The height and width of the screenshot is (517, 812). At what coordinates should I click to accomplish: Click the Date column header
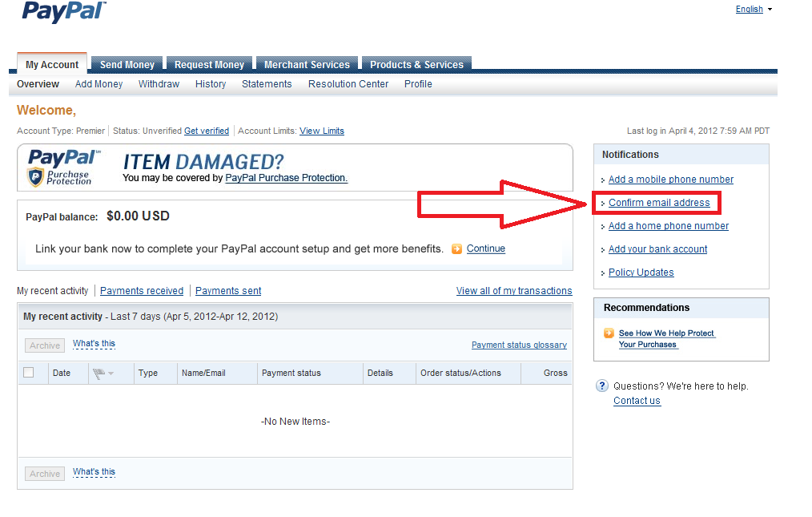[62, 373]
